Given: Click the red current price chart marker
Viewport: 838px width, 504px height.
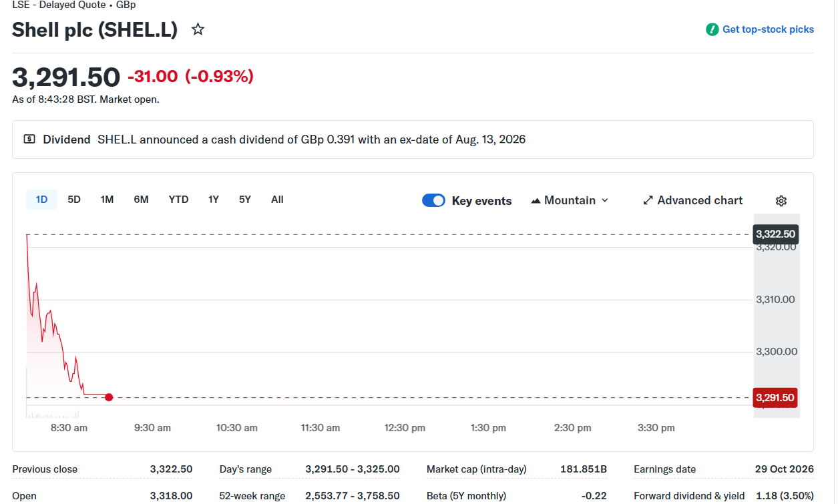Looking at the screenshot, I should coord(109,397).
